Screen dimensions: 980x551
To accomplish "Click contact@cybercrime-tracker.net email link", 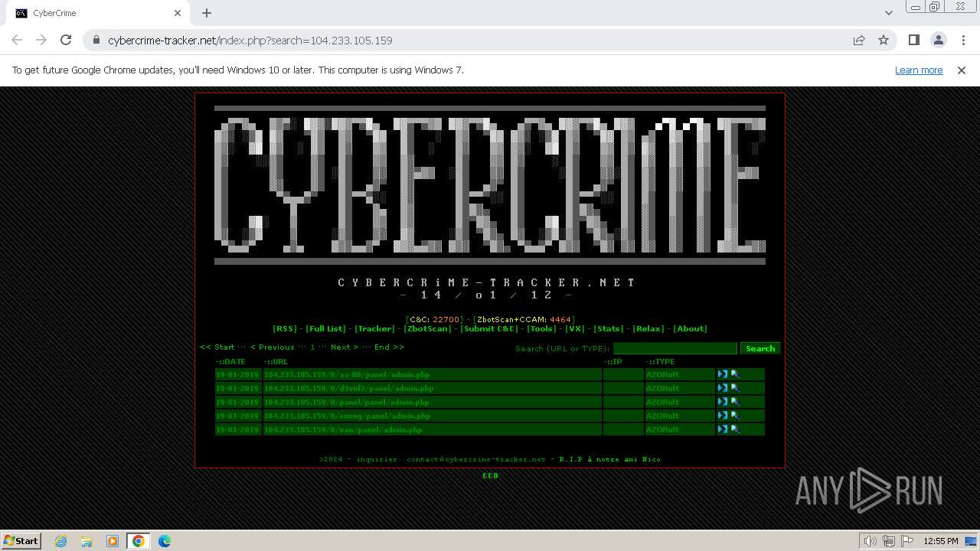I will 476,459.
